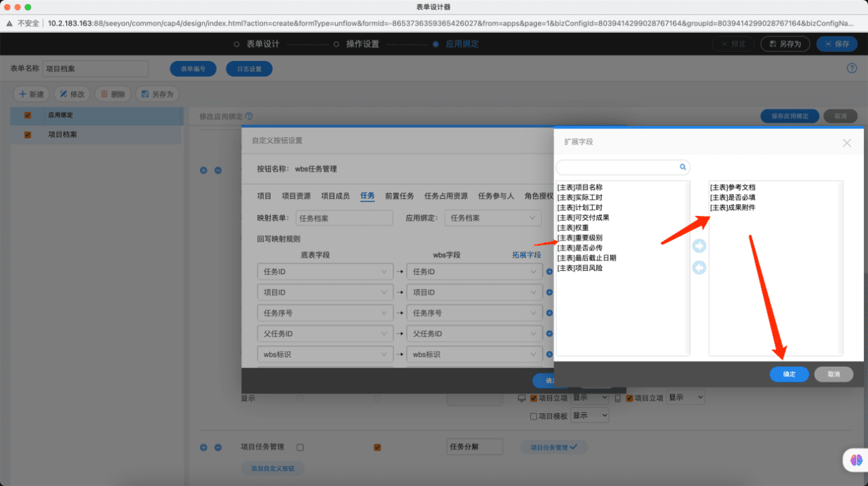This screenshot has width=868, height=486.
Task: Click the blue plus next to 任务ID row
Action: pos(549,272)
